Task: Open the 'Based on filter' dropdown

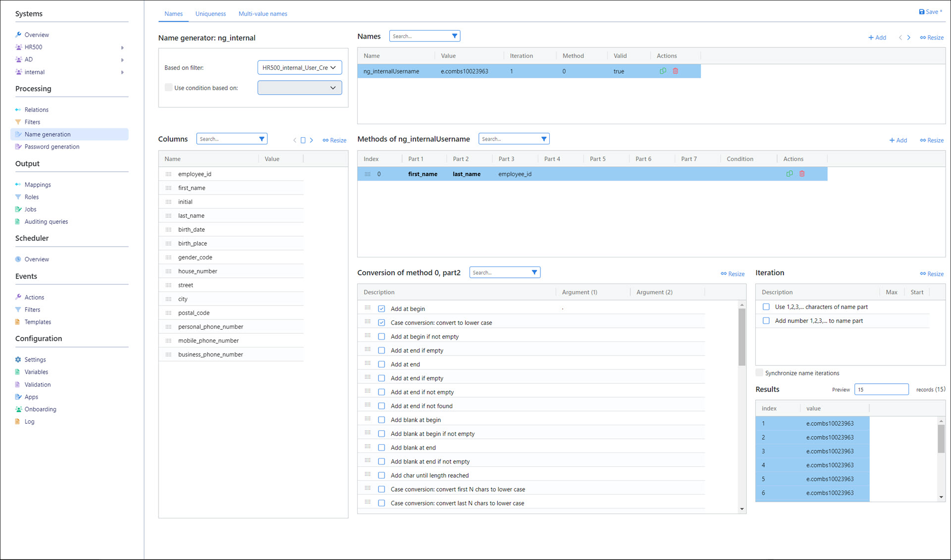Action: coord(299,67)
